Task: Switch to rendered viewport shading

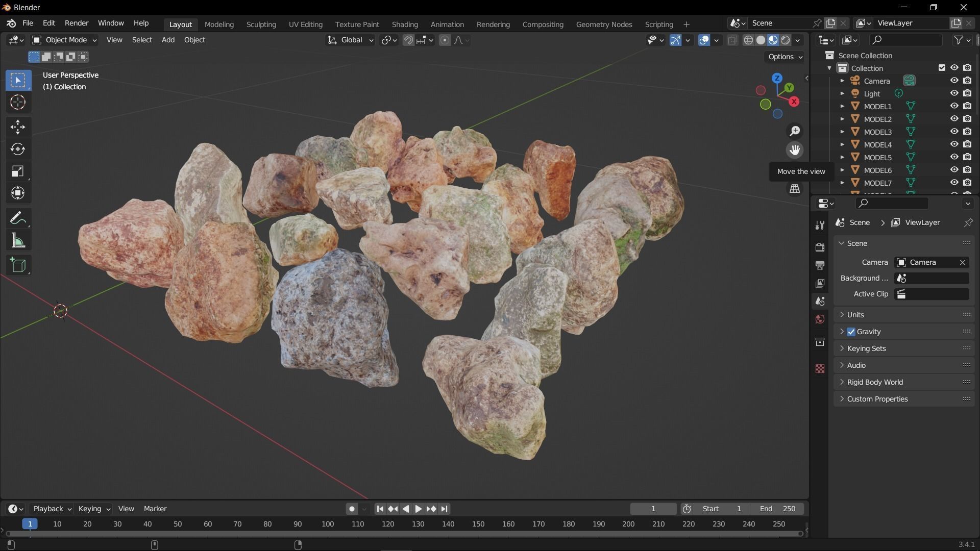Action: tap(786, 40)
